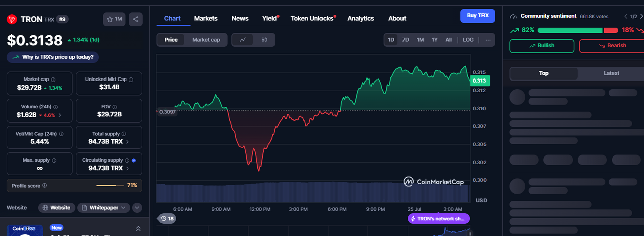Click the community sentiment bullish bar
The height and width of the screenshot is (236, 644).
tap(570, 30)
